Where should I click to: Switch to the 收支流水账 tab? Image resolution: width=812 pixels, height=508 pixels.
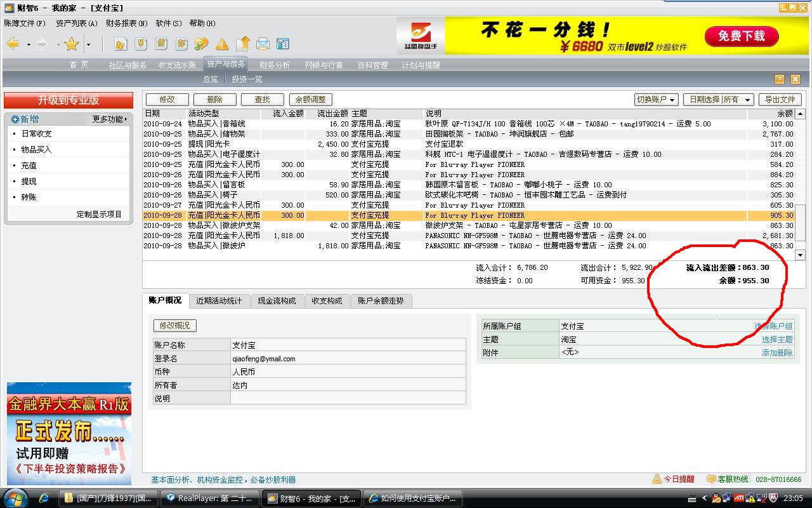coord(177,65)
